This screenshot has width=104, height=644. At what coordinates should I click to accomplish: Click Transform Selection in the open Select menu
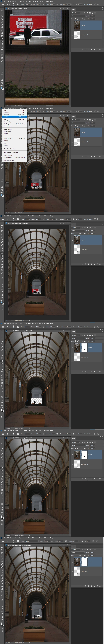point(15,149)
